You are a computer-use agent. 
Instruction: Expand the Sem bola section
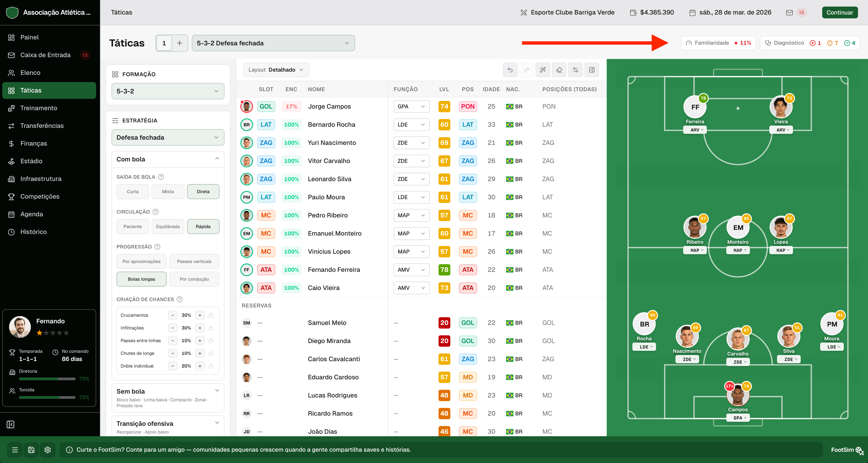(x=168, y=398)
